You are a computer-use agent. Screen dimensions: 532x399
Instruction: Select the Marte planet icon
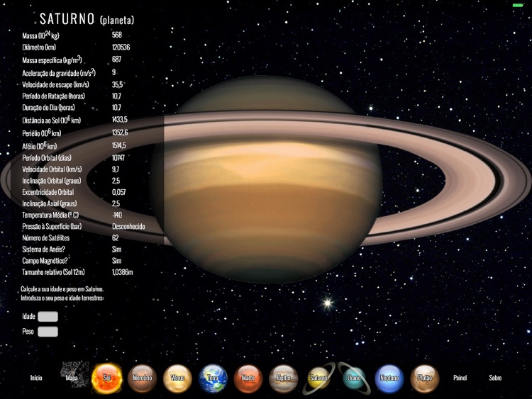tap(248, 378)
